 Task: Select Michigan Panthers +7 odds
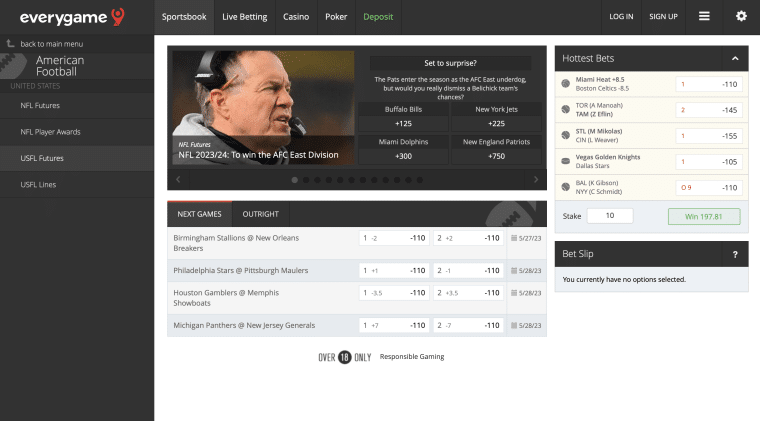(394, 325)
